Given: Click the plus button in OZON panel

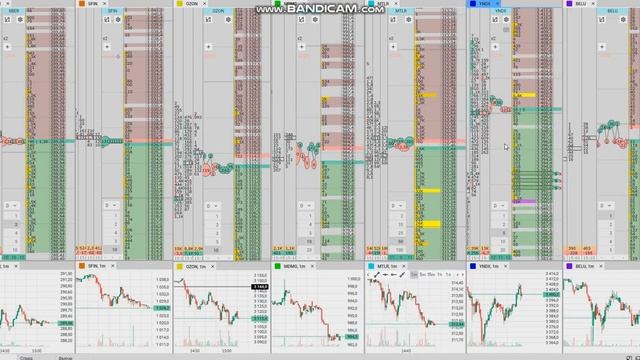Looking at the screenshot, I should coord(209,47).
